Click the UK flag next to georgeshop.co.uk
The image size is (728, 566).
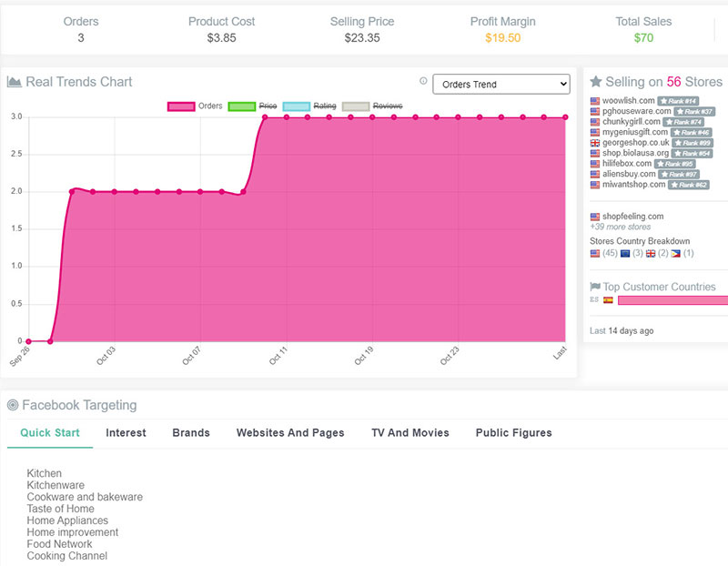point(595,143)
